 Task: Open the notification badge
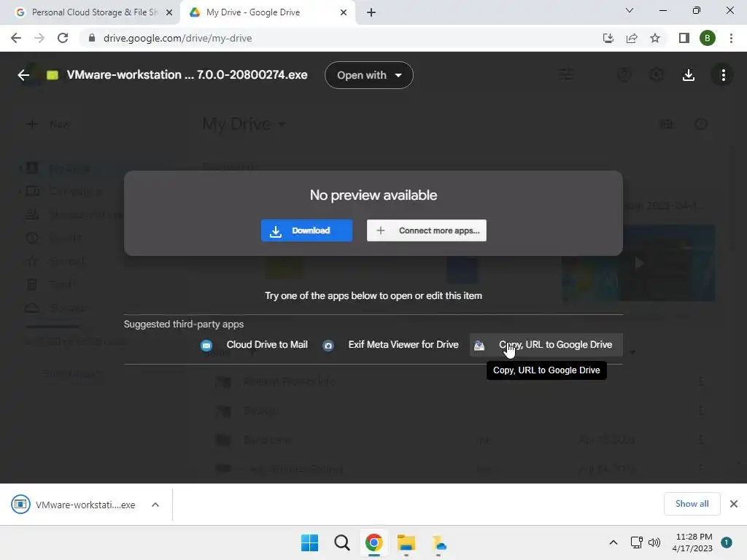point(727,542)
